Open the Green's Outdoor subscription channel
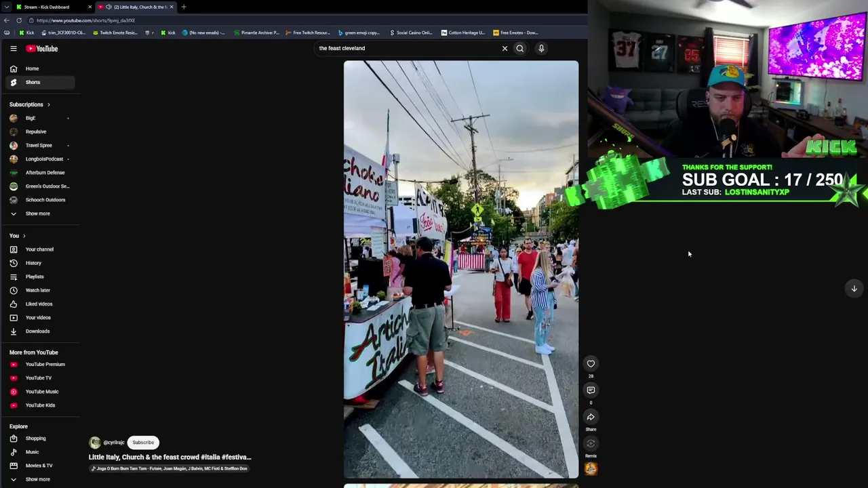The image size is (868, 488). point(40,186)
